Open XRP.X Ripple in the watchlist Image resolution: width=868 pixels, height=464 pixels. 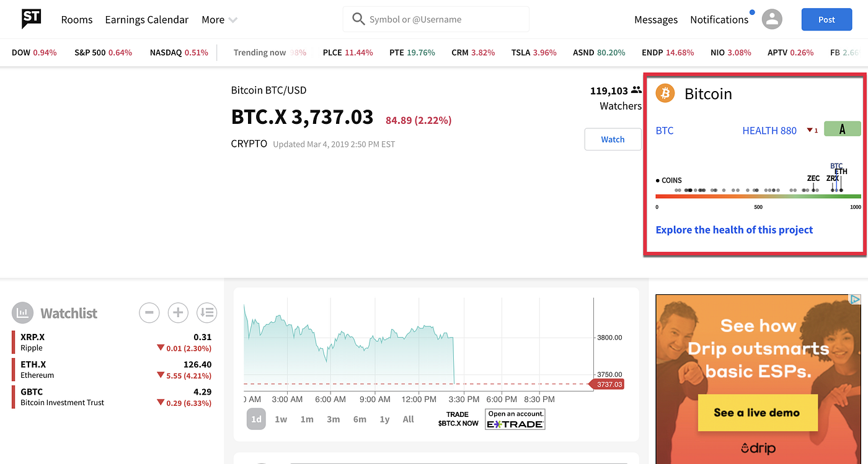pos(112,342)
